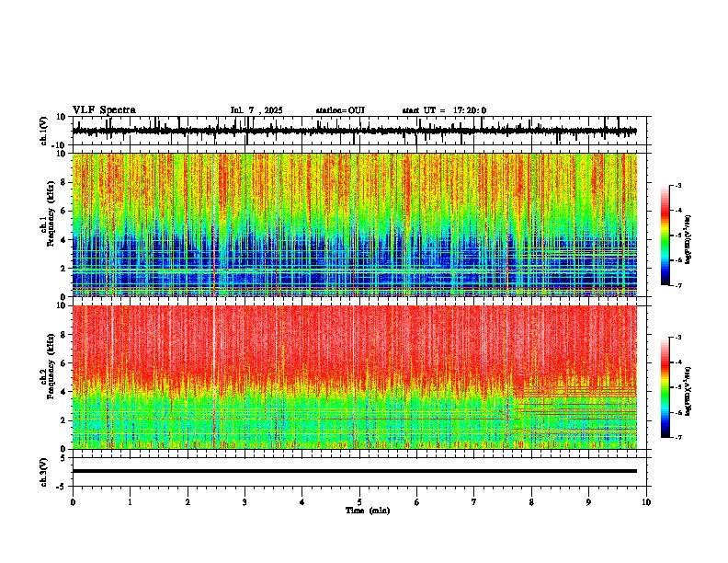The height and width of the screenshot is (563, 728).
Task: Click the ch.1 spectrogram '8' kHz tick label
Action: click(63, 182)
